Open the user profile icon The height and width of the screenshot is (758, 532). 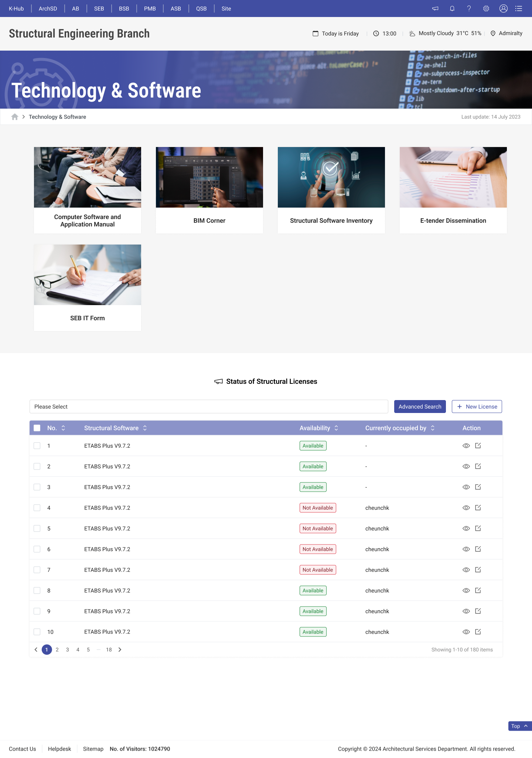[x=503, y=8]
